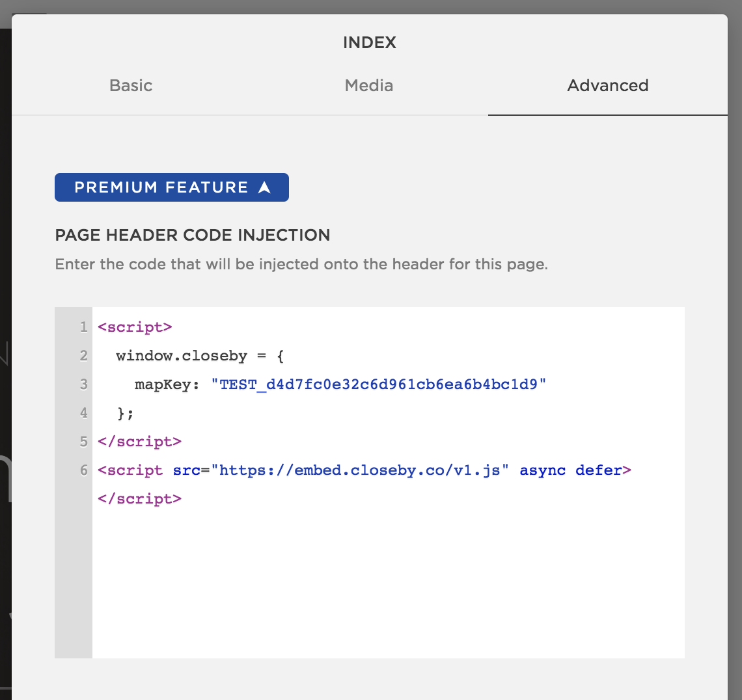Image resolution: width=742 pixels, height=700 pixels.
Task: Click the arrow icon in Premium Feature badge
Action: 264,187
